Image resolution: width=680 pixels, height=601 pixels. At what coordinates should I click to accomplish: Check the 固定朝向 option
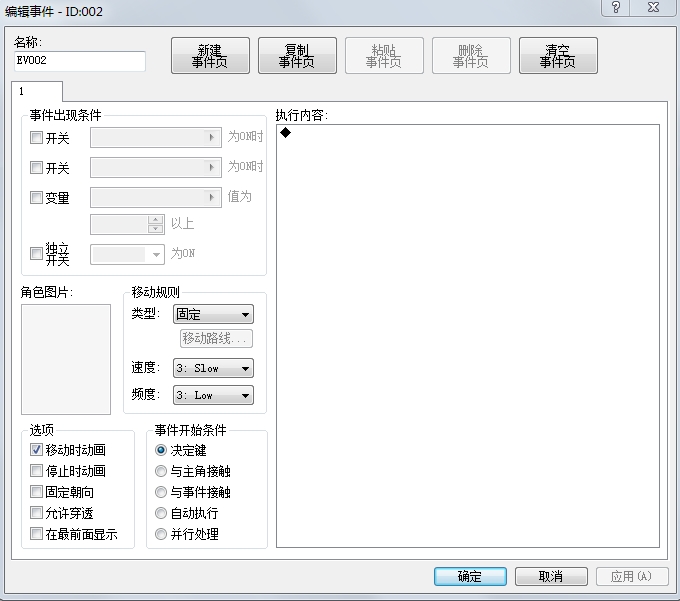(x=36, y=492)
